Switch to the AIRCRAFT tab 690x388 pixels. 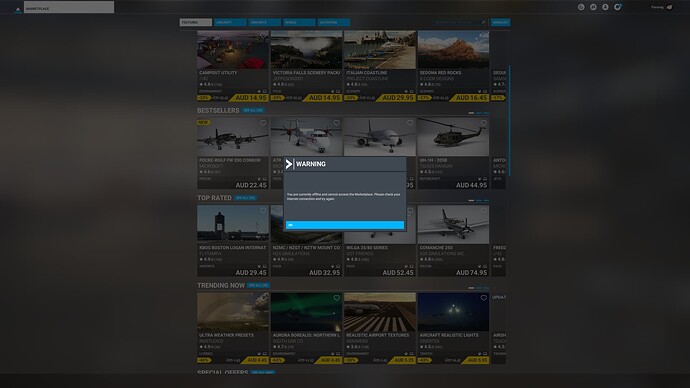230,22
